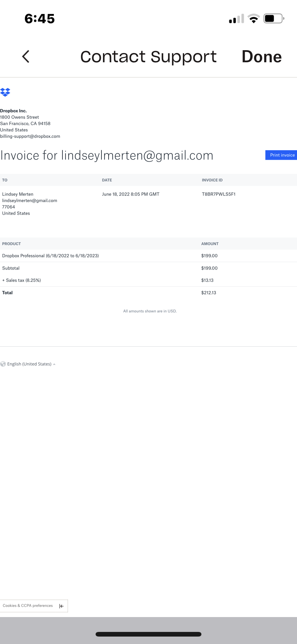297x644 pixels.
Task: Select invoice ID T8BR7PWLS5F1
Action: [x=219, y=194]
